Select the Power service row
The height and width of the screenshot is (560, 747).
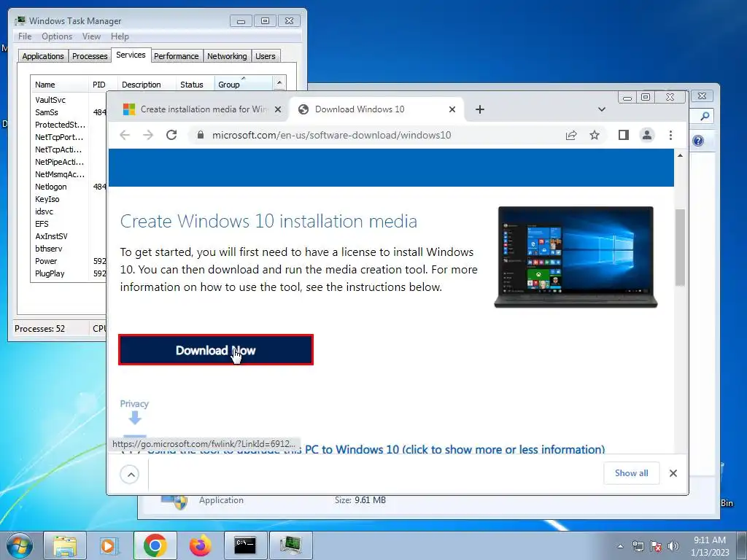tap(46, 261)
